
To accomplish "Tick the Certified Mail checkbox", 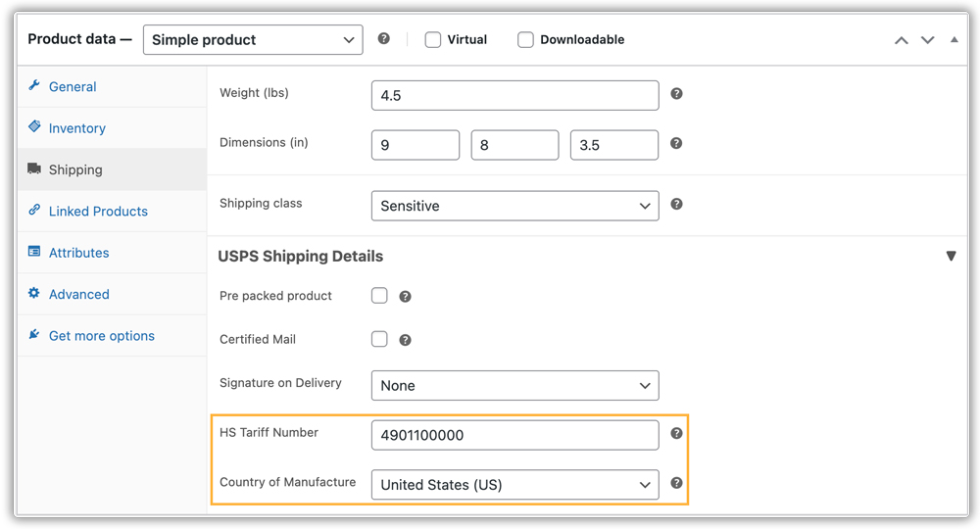I will [x=379, y=339].
